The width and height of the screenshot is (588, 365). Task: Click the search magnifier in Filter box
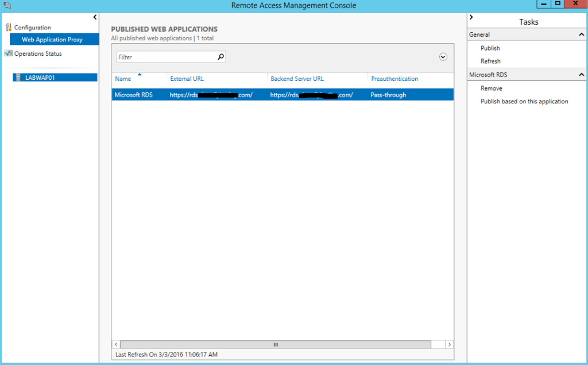[x=220, y=57]
